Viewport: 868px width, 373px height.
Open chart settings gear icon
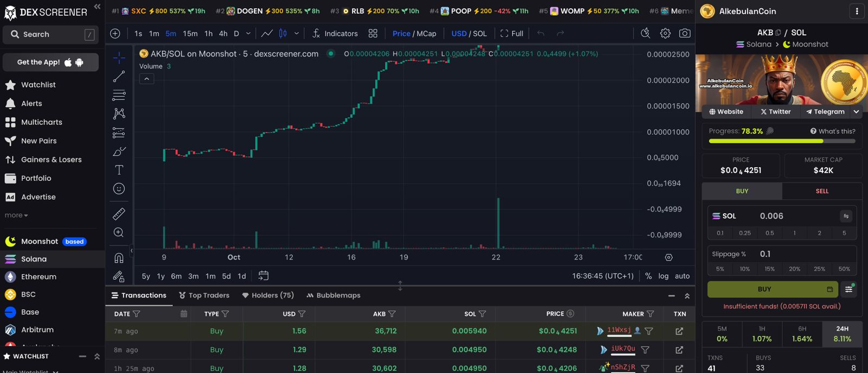665,34
